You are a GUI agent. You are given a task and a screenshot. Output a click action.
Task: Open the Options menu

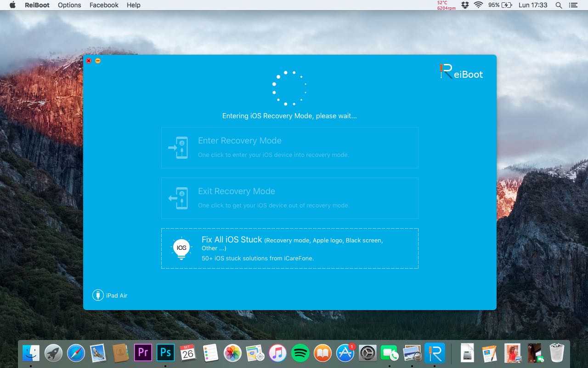pyautogui.click(x=69, y=5)
